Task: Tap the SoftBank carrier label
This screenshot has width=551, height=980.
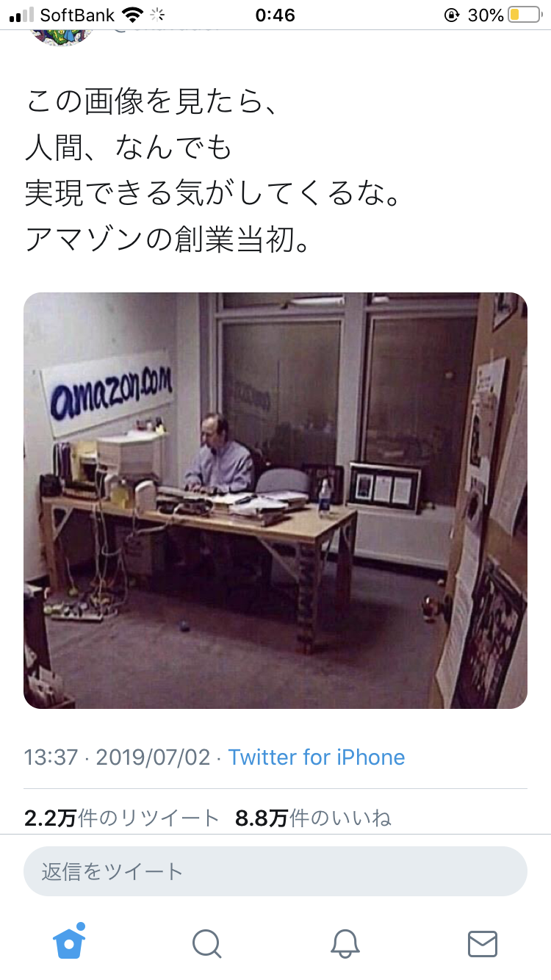Action: (x=77, y=15)
